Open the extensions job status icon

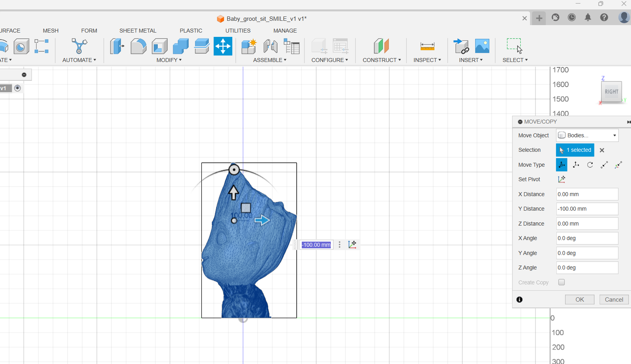(x=555, y=17)
